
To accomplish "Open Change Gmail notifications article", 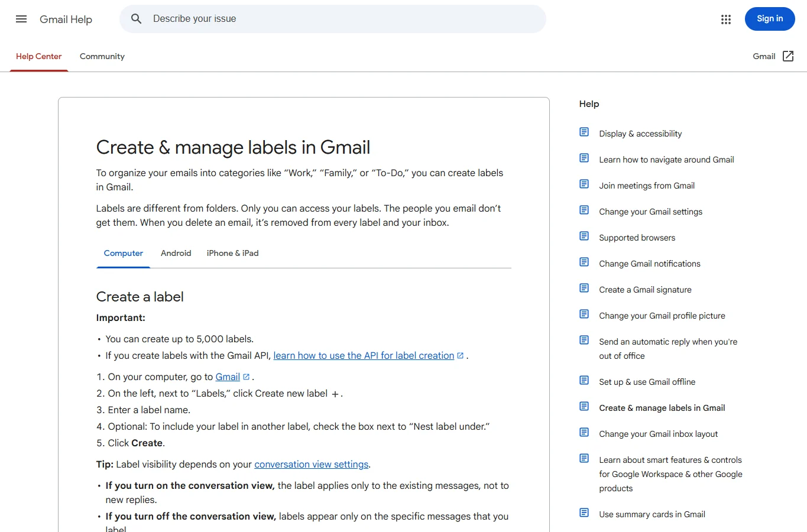I will pos(650,264).
